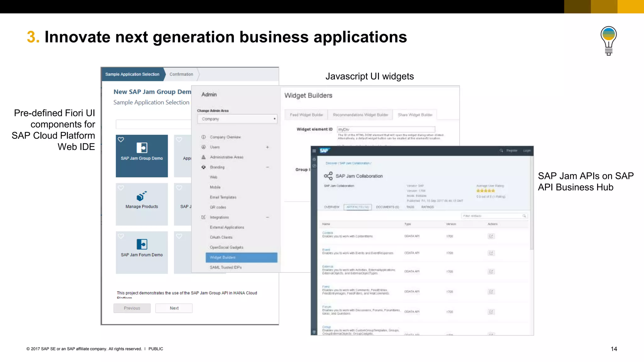Collapse the Branding section
Image resolution: width=644 pixels, height=362 pixels.
click(267, 167)
